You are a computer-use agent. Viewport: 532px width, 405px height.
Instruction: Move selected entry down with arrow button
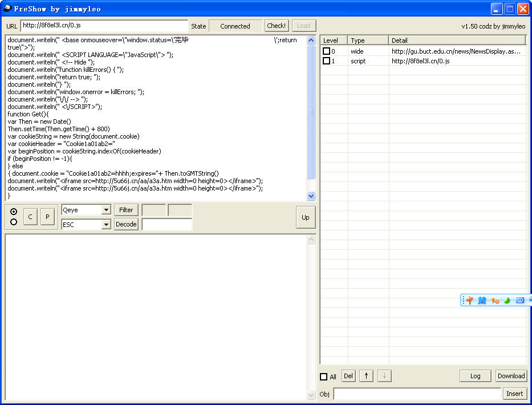click(x=384, y=376)
